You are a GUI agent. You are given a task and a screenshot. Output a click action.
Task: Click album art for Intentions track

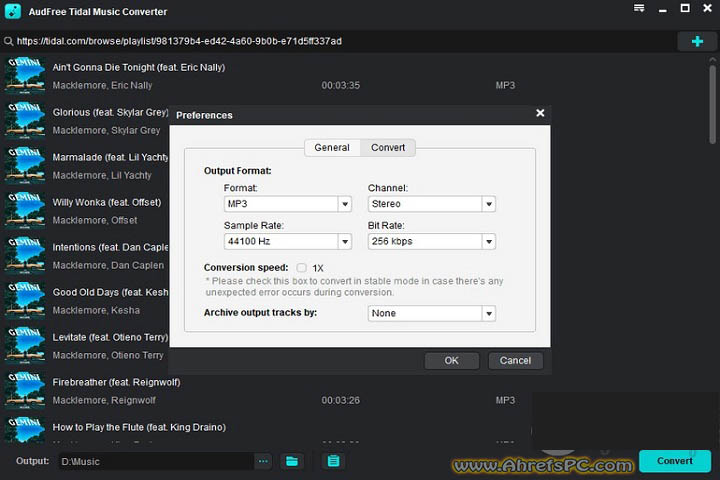pyautogui.click(x=25, y=255)
